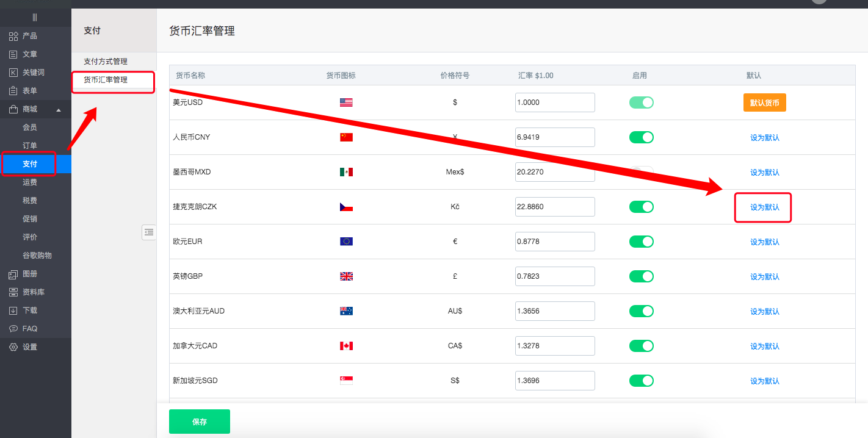Screen dimensions: 868x438
Task: Select the 关键词 keywords icon
Action: tap(13, 73)
